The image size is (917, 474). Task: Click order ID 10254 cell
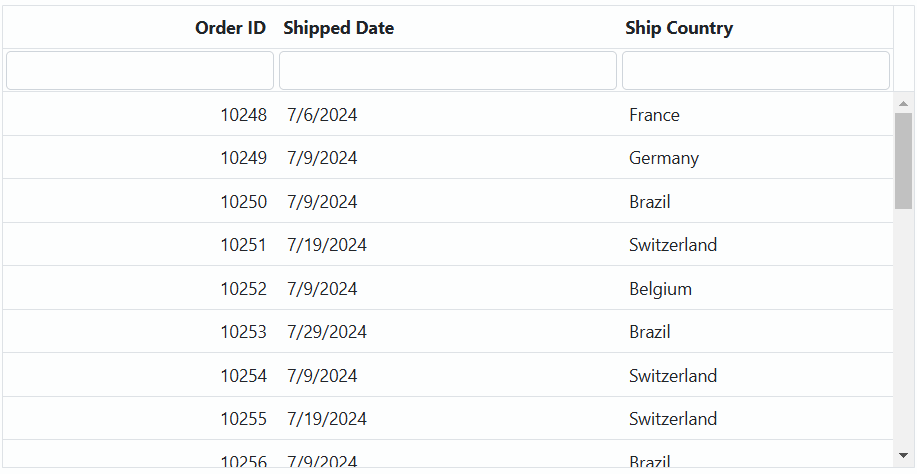140,375
